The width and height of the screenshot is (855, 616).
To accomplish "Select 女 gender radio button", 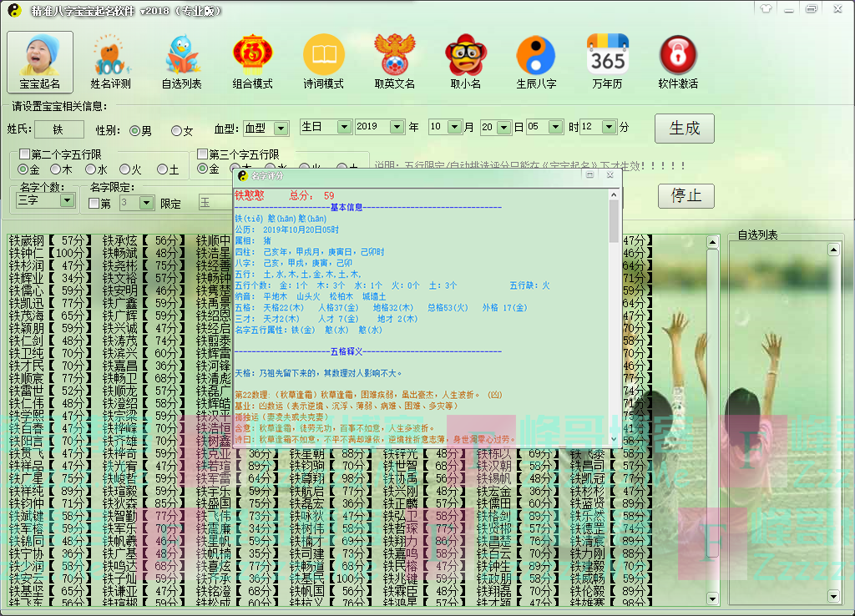I will tap(176, 131).
